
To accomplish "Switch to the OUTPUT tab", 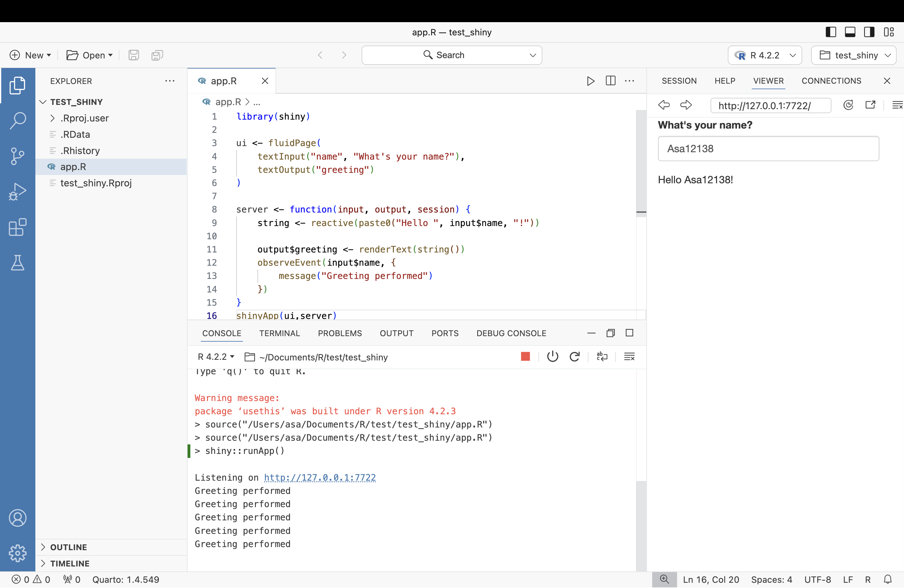I will 397,333.
